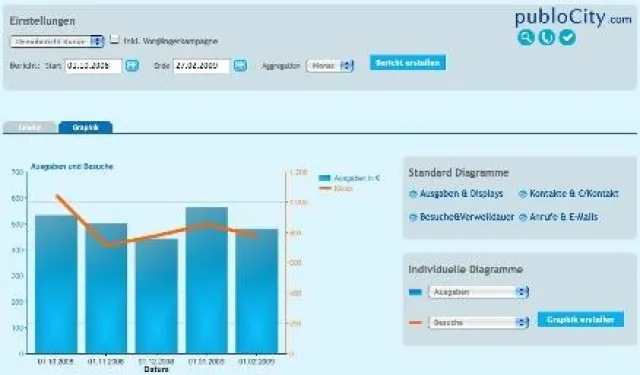Click the Individuelle Diagramme heading
Image resolution: width=640 pixels, height=375 pixels.
[466, 269]
